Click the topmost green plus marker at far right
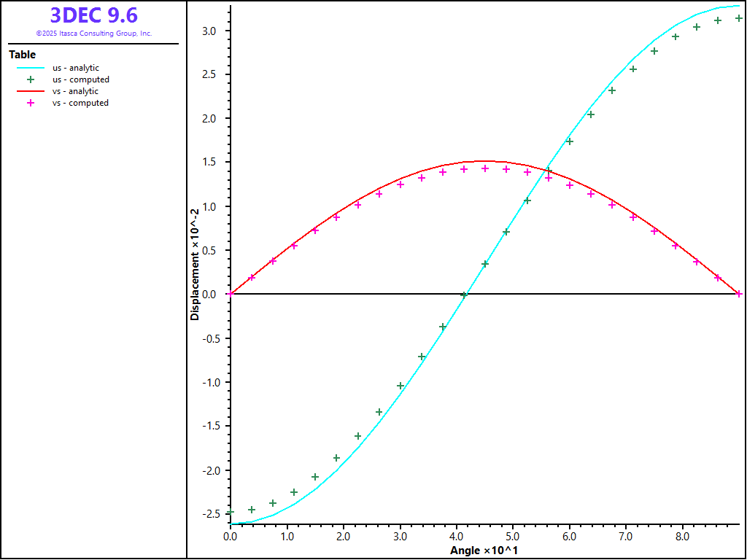The image size is (747, 560). [739, 18]
